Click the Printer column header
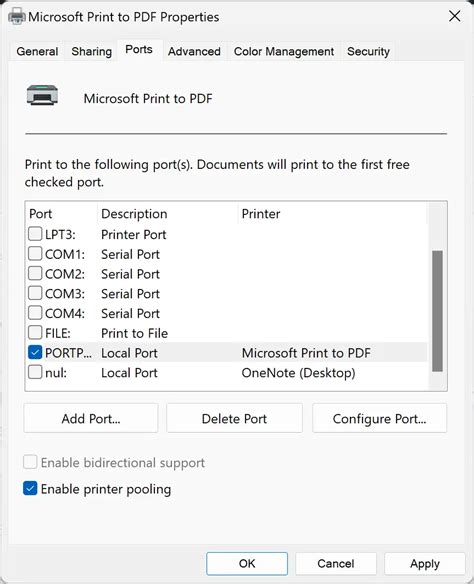This screenshot has height=584, width=474. click(332, 214)
